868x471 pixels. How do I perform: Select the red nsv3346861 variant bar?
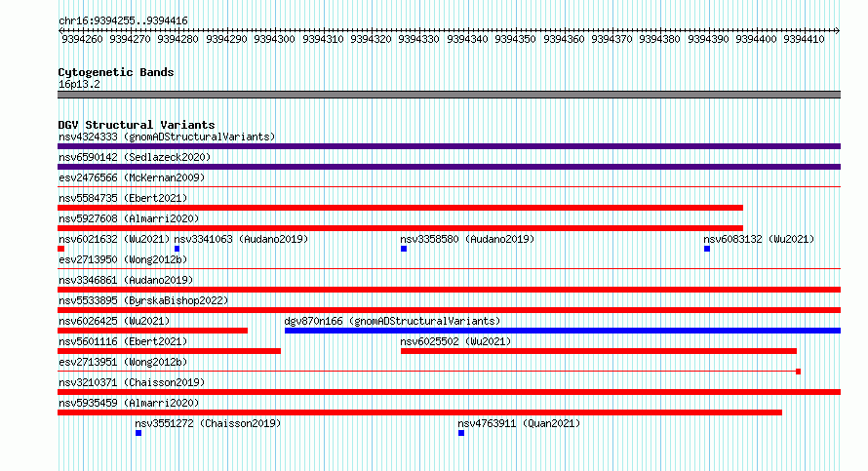449,290
